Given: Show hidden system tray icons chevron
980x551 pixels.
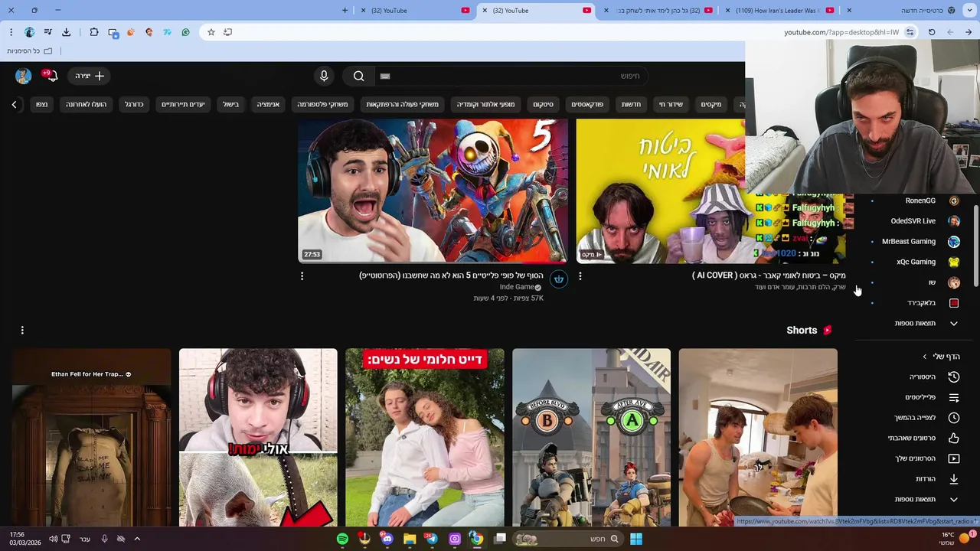Looking at the screenshot, I should point(137,539).
